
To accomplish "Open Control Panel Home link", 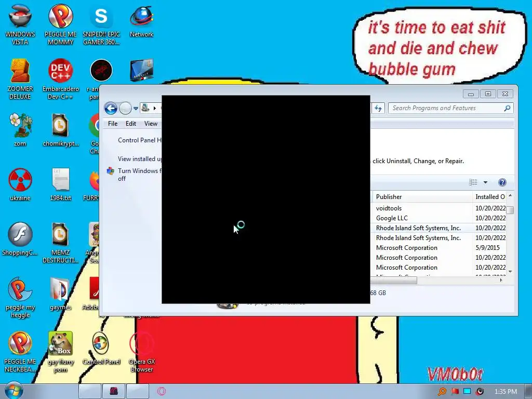I will coord(139,140).
